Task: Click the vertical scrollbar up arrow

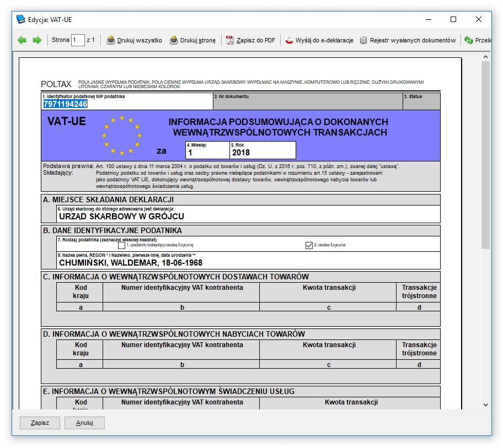Action: [486, 57]
